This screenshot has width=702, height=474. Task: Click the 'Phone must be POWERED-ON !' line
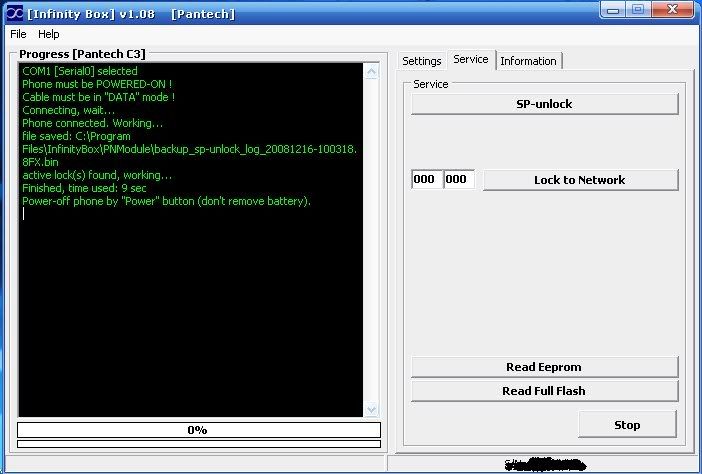click(x=97, y=84)
